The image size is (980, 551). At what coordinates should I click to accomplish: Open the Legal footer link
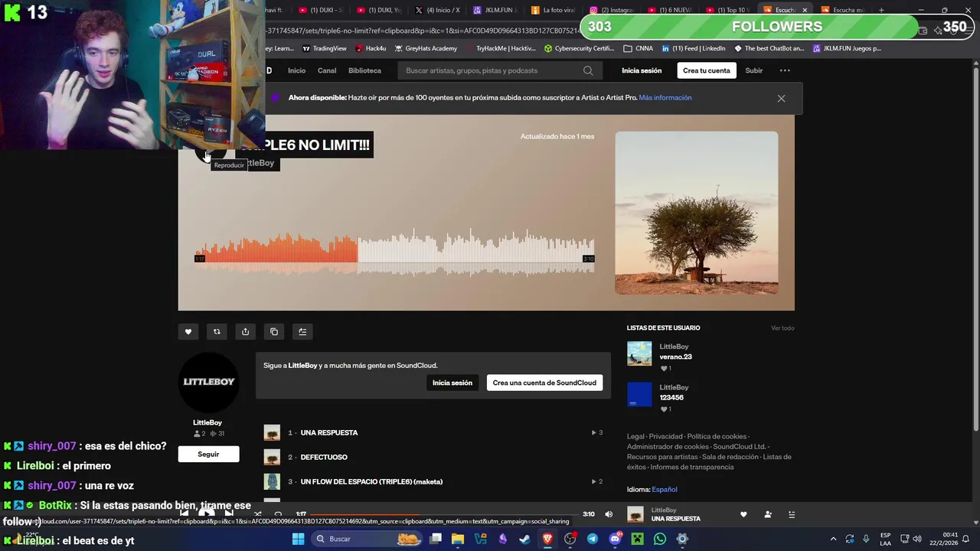[635, 436]
